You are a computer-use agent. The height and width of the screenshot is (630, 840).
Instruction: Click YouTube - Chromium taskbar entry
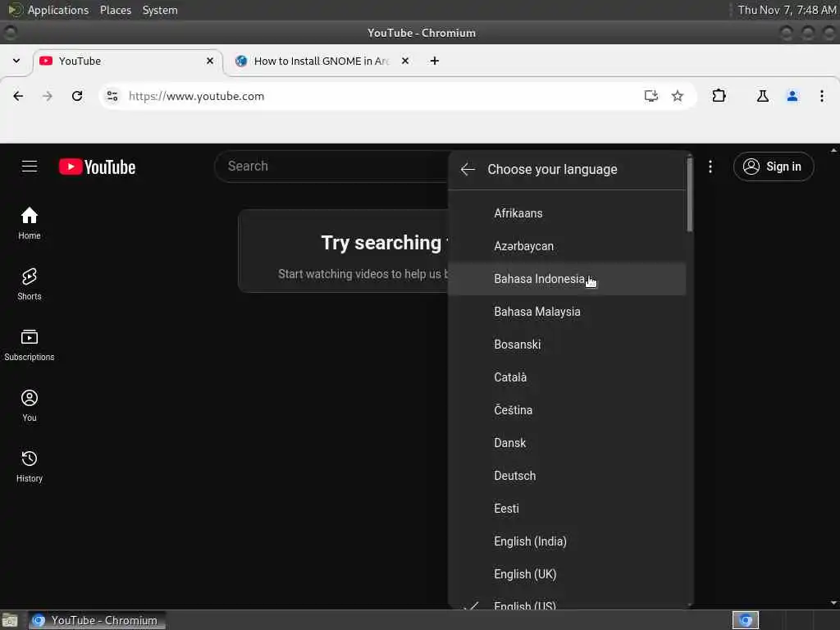click(x=97, y=620)
